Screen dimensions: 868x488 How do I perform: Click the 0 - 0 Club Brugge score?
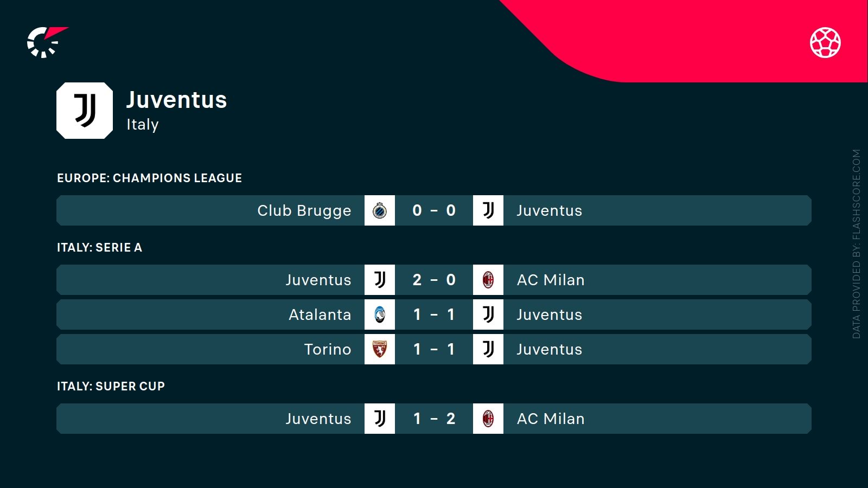[434, 210]
